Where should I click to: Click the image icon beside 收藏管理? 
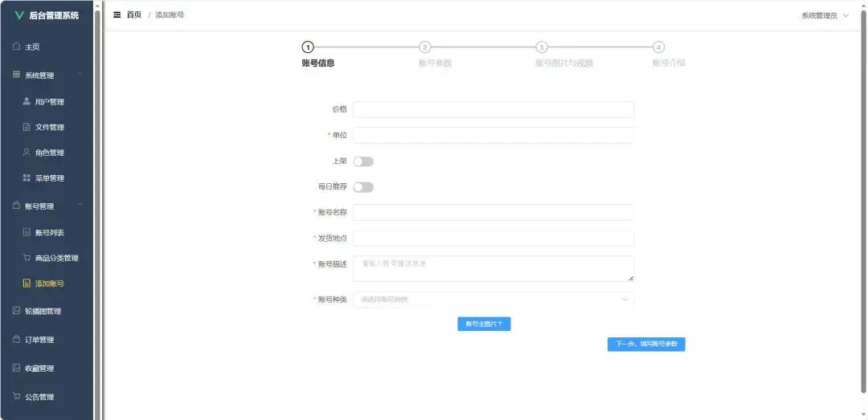[x=17, y=368]
